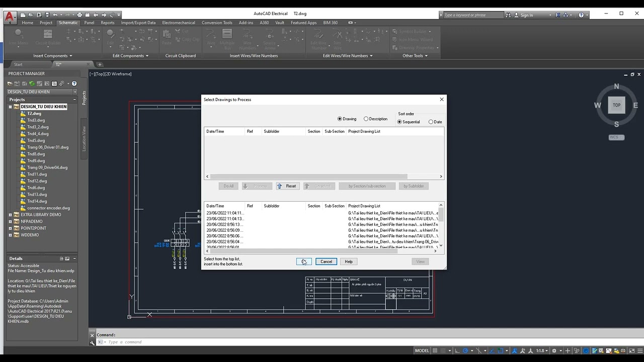Click Sign In in the title bar
This screenshot has height=362, width=644.
(527, 15)
